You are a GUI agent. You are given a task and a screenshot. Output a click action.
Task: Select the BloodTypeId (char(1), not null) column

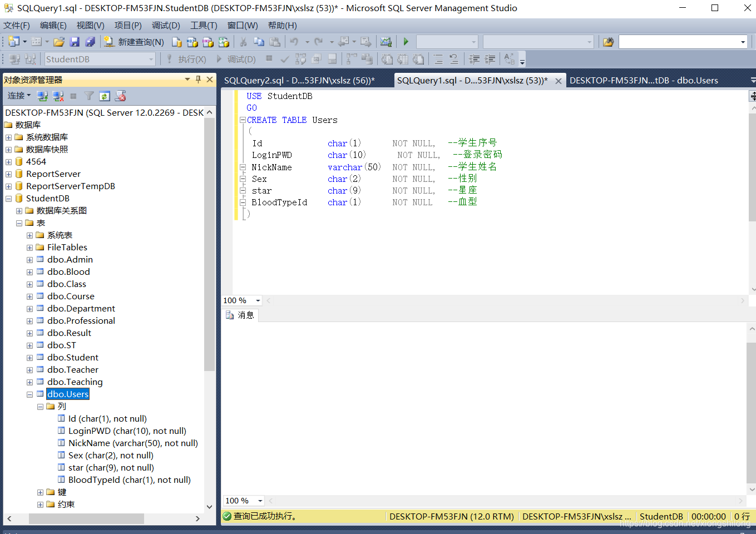pos(129,479)
